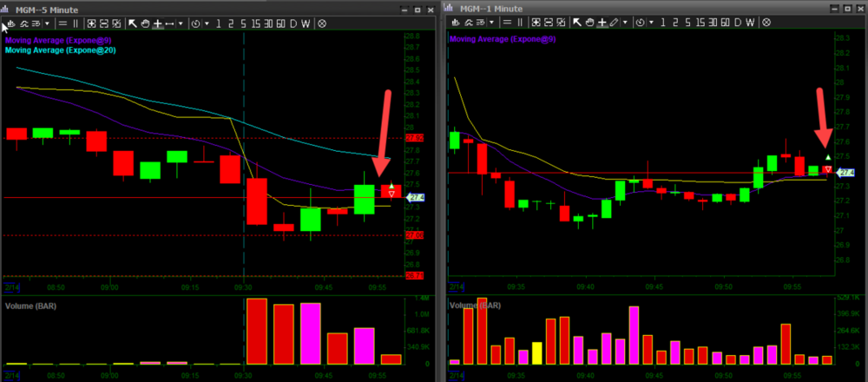Screen dimensions: 868x382
Task: Toggle Daily (D) timeframe in 1 Minute chart
Action: [x=737, y=23]
